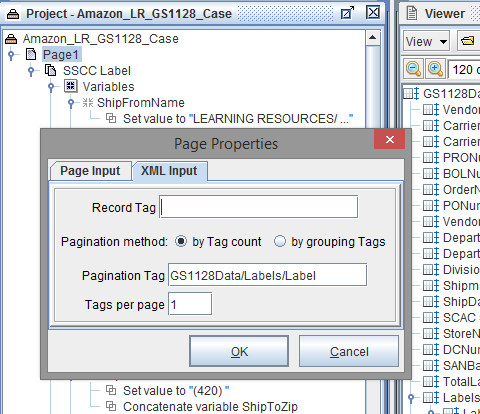Detach the Project panel with the undock icon
480x414 pixels.
point(347,13)
